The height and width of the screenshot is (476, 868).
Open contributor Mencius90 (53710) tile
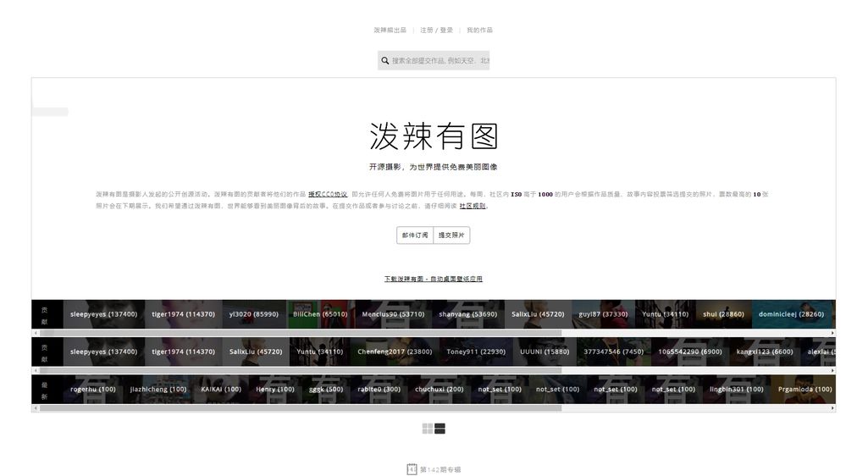[x=393, y=314]
